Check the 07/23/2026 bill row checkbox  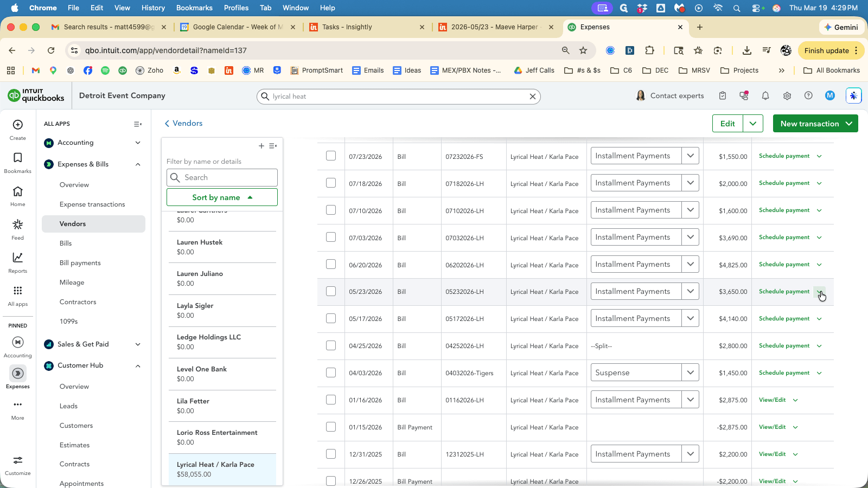point(331,156)
